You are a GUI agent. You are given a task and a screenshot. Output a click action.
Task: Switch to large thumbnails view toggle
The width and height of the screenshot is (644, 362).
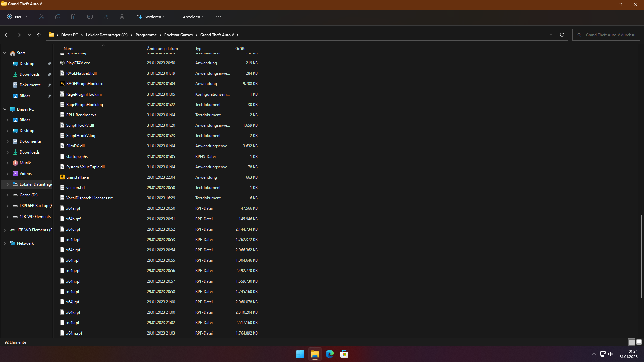(x=639, y=342)
